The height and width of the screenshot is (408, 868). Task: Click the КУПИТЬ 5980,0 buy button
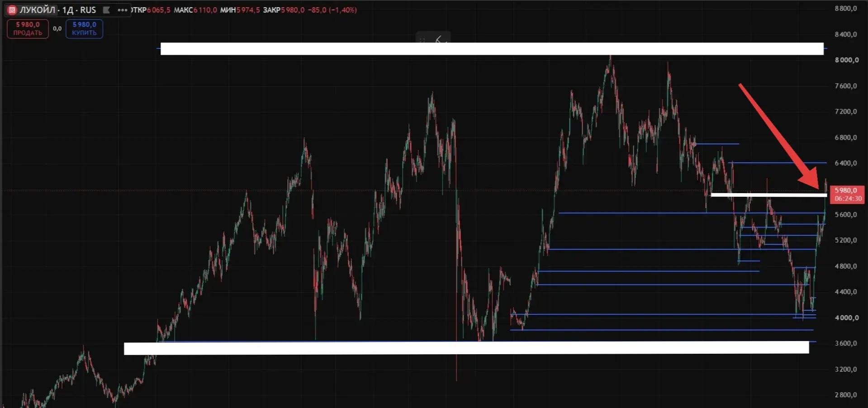[x=84, y=28]
